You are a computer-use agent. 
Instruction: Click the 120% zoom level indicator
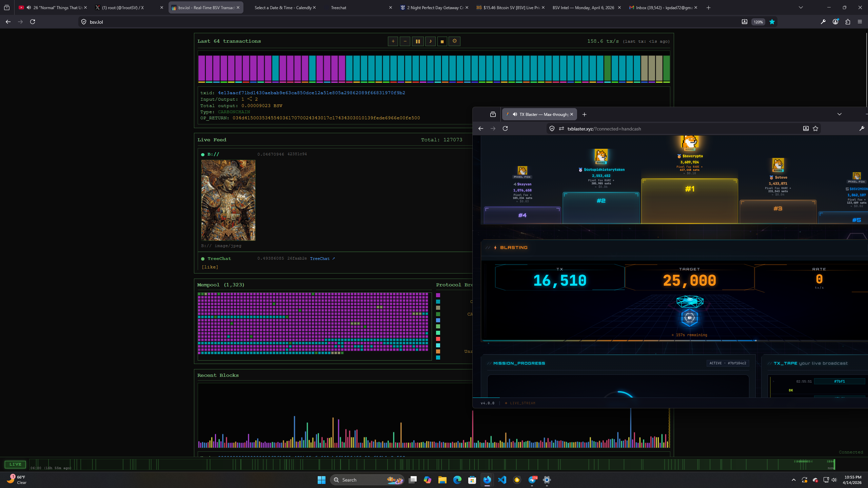[x=758, y=22]
